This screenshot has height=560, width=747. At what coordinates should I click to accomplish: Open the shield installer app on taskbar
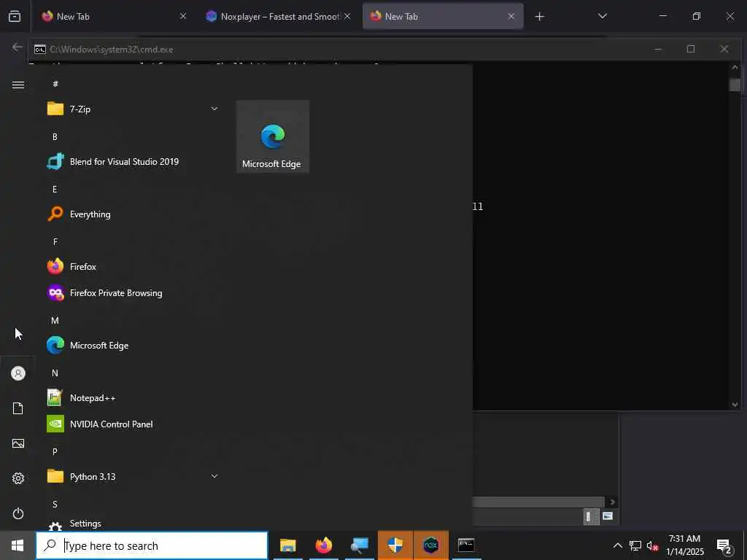[395, 545]
